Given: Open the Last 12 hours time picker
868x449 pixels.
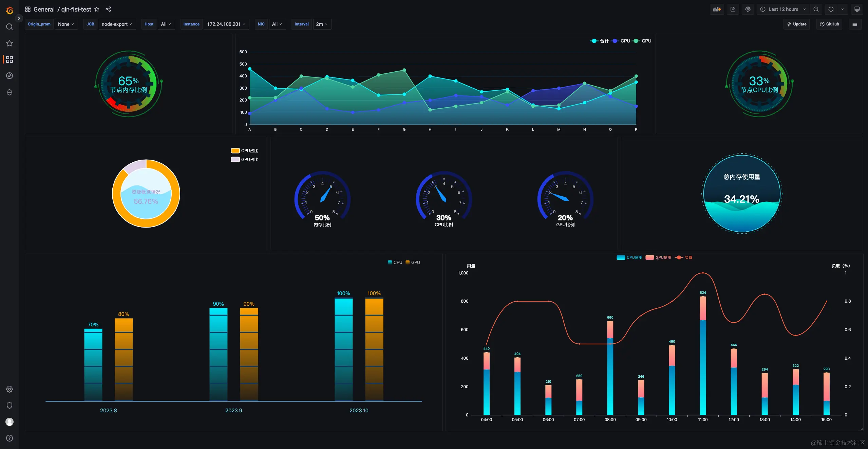Looking at the screenshot, I should [783, 9].
